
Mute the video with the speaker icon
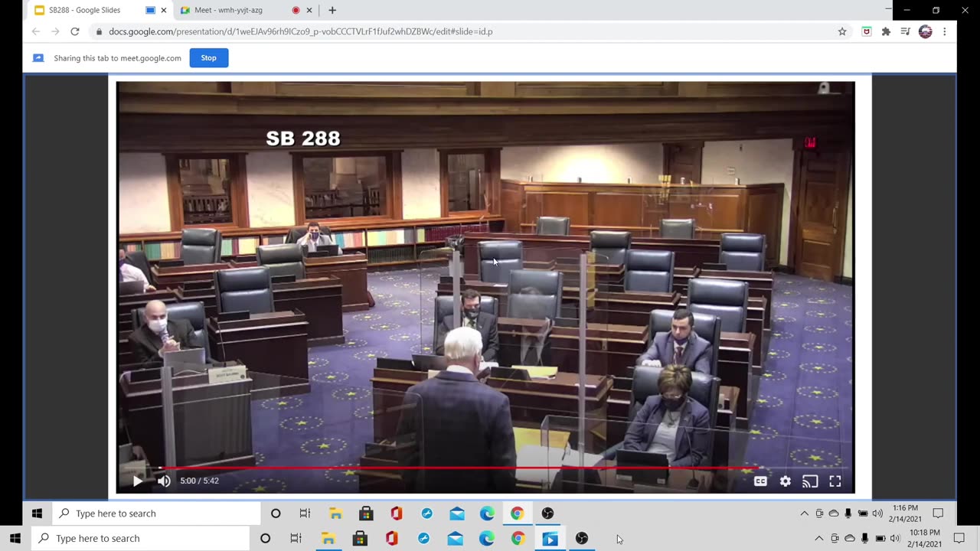(164, 481)
